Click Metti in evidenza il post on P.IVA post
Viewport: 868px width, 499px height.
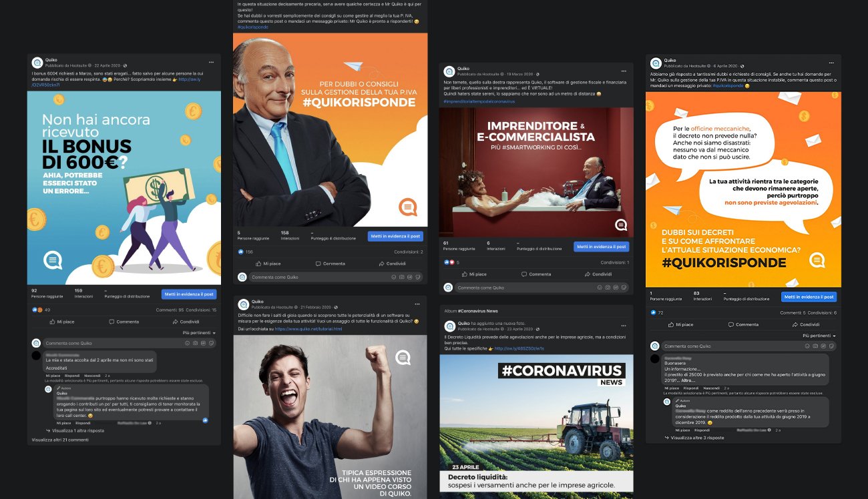coord(395,236)
